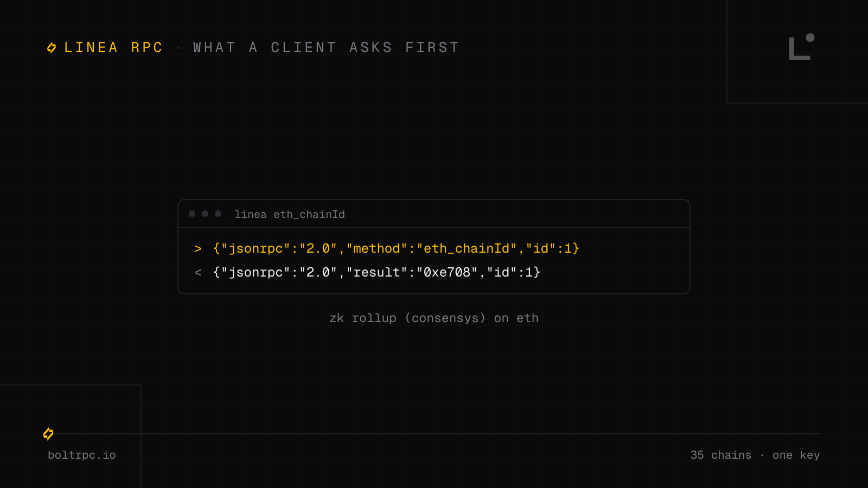
Task: Click the yellow '>' request prompt
Action: click(x=198, y=249)
